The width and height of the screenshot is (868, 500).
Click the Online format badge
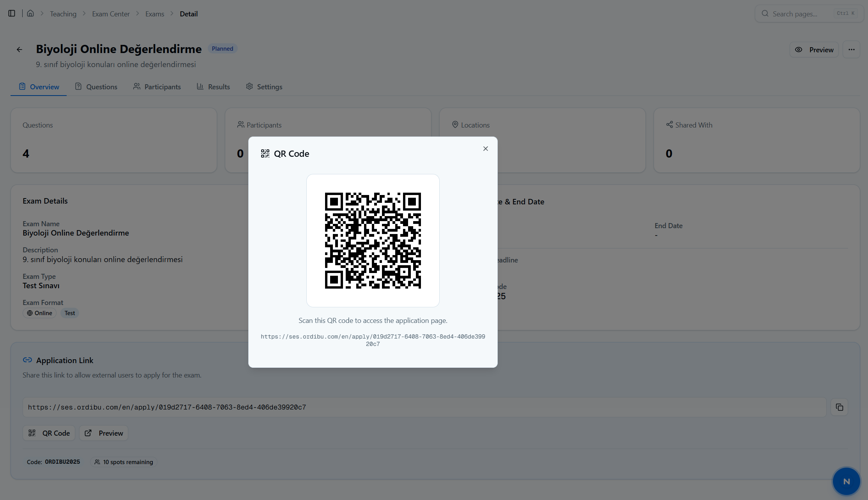point(39,313)
